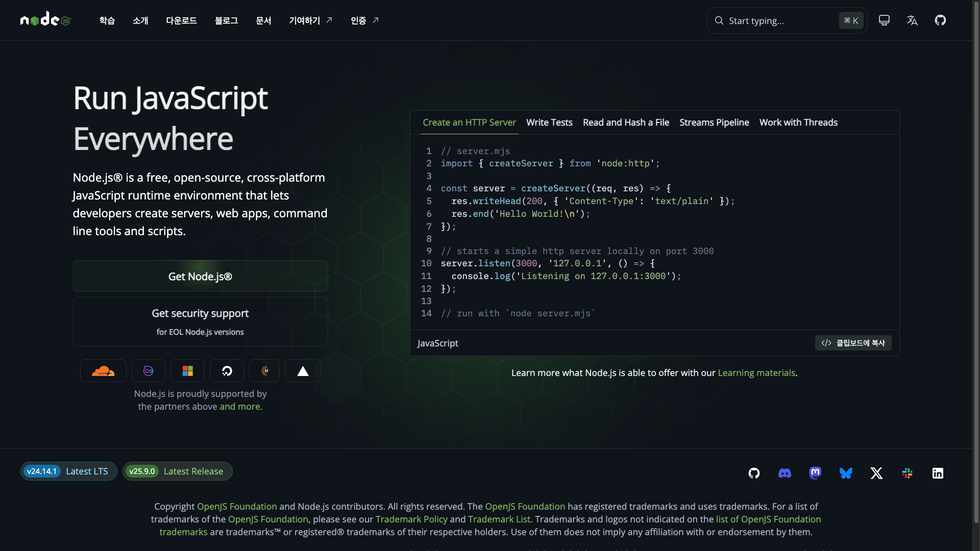Click the Microsoft partner logo
This screenshot has height=551, width=980.
point(187,371)
